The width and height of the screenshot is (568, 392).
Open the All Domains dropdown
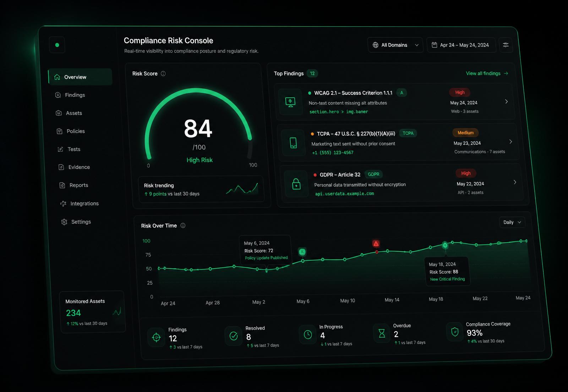click(395, 45)
